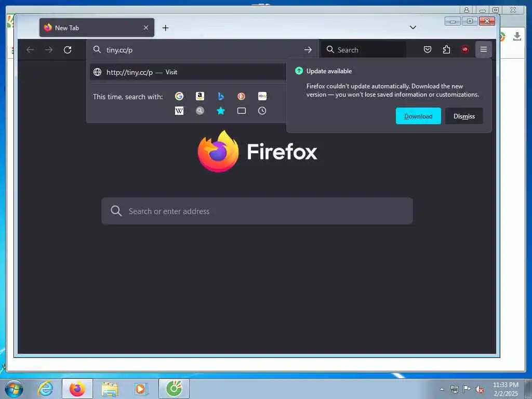This screenshot has width=532, height=399.
Task: Switch to the green browser in taskbar
Action: (x=174, y=389)
